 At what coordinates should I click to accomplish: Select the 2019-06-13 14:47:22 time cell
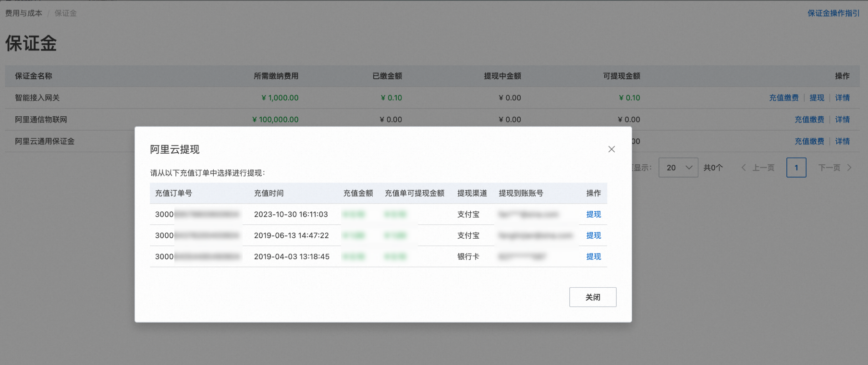pyautogui.click(x=292, y=235)
